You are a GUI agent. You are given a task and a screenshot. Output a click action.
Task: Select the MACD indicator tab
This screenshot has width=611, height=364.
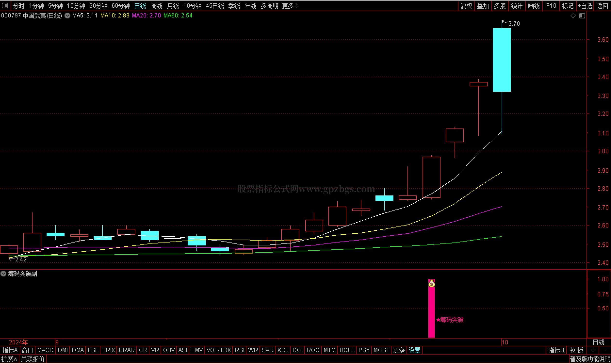tap(45, 350)
